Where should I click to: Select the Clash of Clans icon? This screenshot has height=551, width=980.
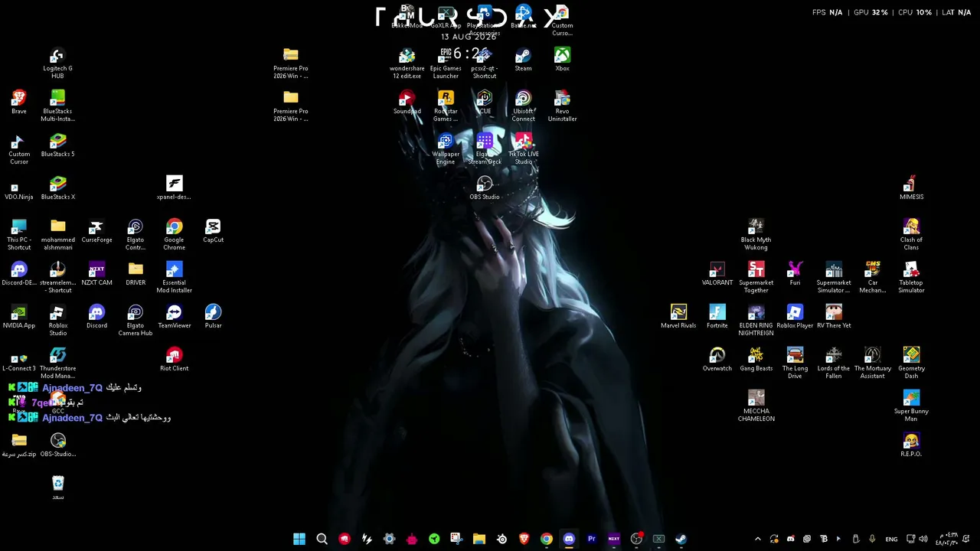click(911, 235)
